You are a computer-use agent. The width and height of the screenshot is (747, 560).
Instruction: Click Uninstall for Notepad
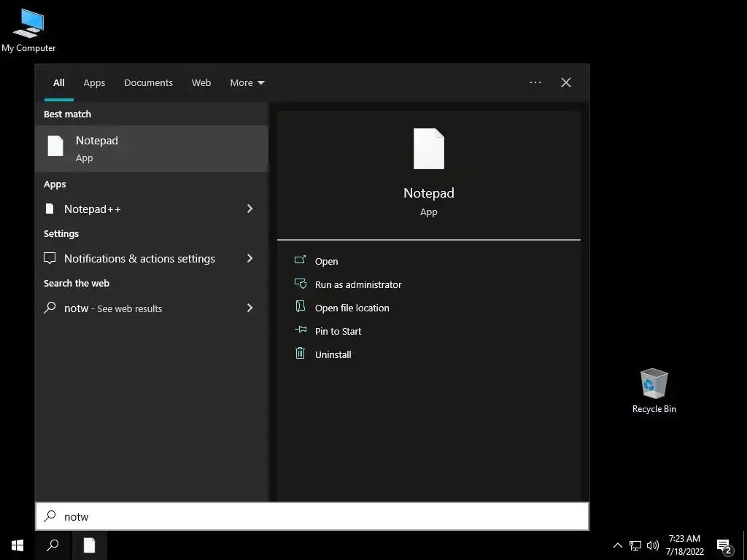pos(333,355)
